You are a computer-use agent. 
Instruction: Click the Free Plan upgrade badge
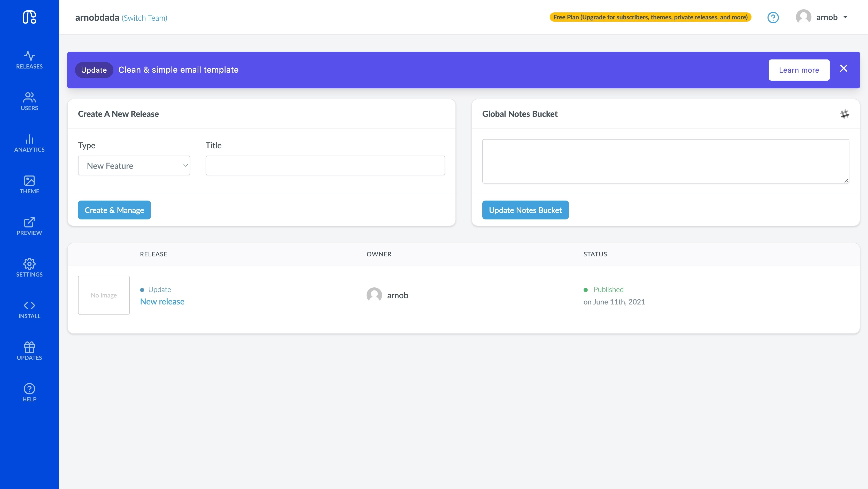tap(650, 17)
